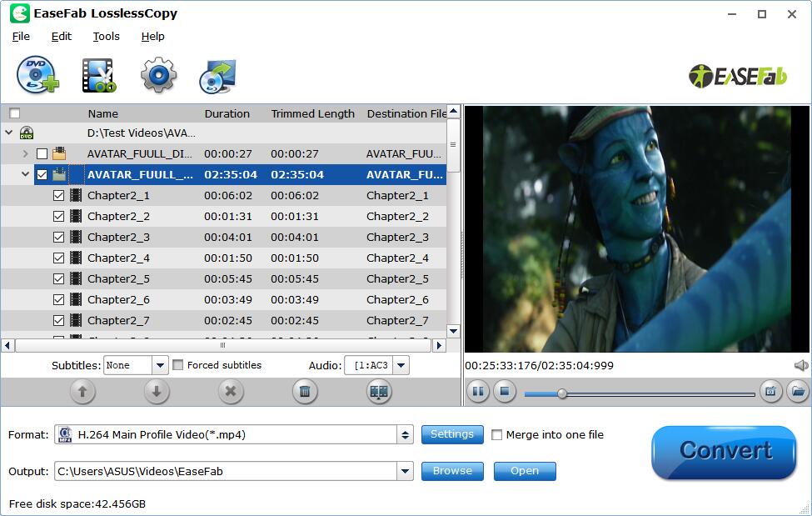Pause the preview playback
The height and width of the screenshot is (516, 812).
coord(478,391)
